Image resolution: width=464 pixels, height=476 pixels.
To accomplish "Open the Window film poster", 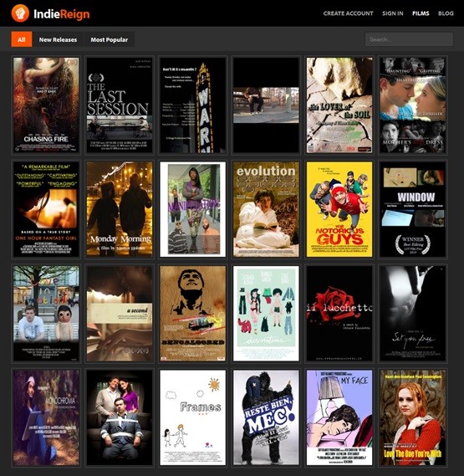I will pyautogui.click(x=413, y=209).
